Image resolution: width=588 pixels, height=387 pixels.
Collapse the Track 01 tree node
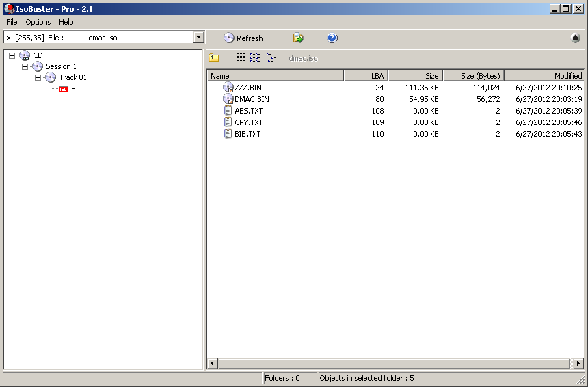38,77
